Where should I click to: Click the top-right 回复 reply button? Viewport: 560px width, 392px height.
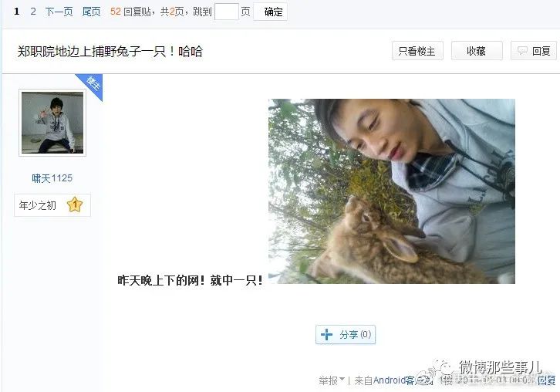coord(534,51)
